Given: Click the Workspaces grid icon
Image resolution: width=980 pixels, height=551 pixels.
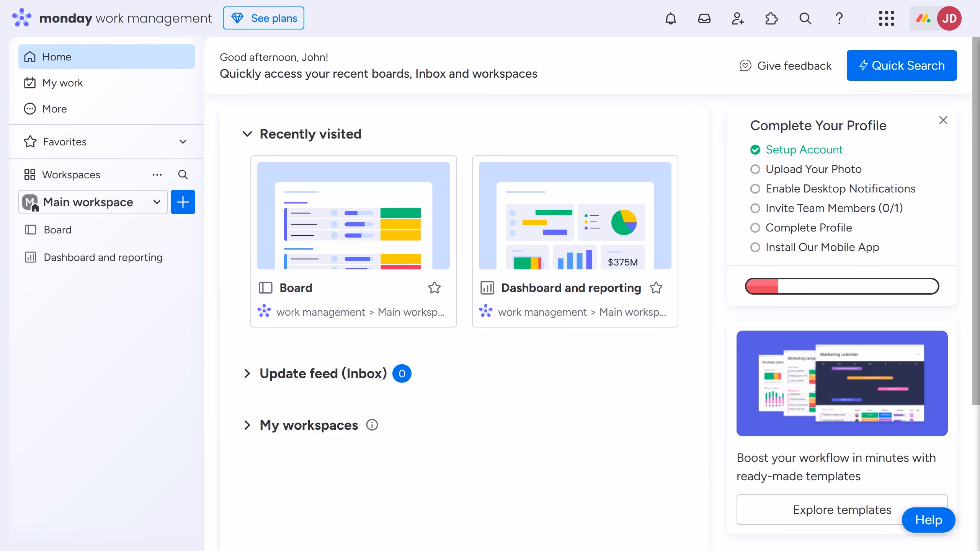Looking at the screenshot, I should point(30,174).
